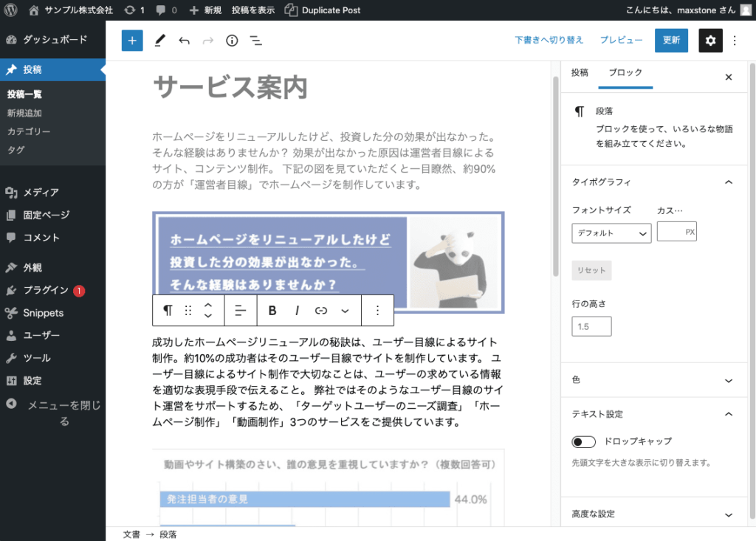Image resolution: width=756 pixels, height=541 pixels.
Task: Open the フォントサイズ dropdown
Action: click(x=611, y=232)
